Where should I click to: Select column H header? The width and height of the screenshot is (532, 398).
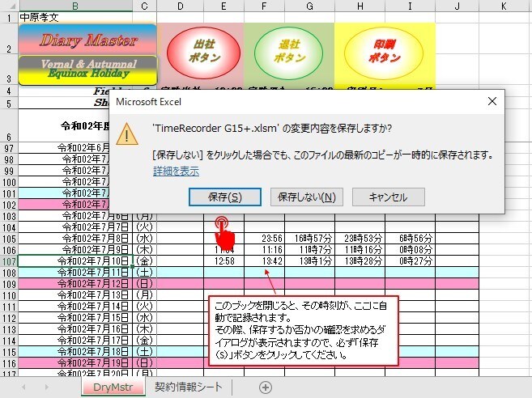[x=360, y=6]
